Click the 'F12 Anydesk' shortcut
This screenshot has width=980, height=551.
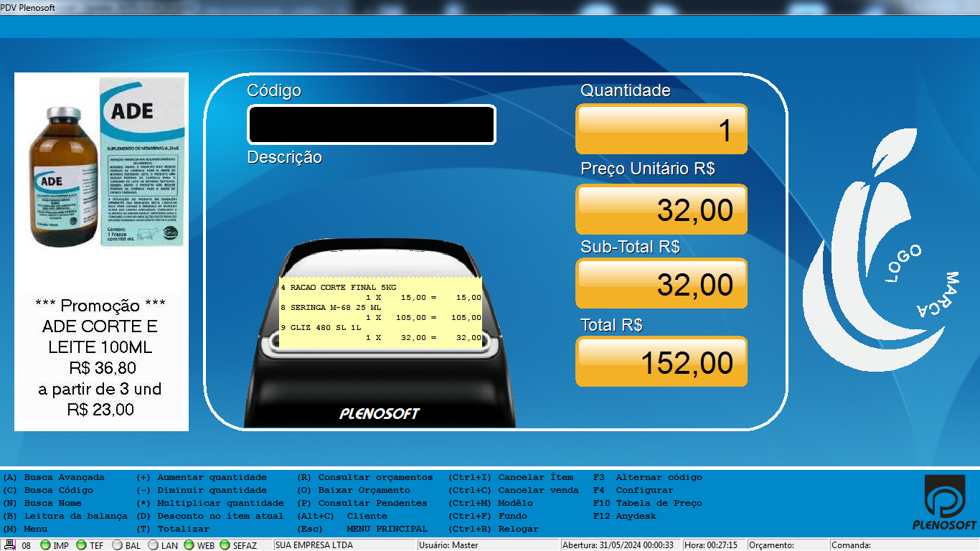click(x=626, y=516)
